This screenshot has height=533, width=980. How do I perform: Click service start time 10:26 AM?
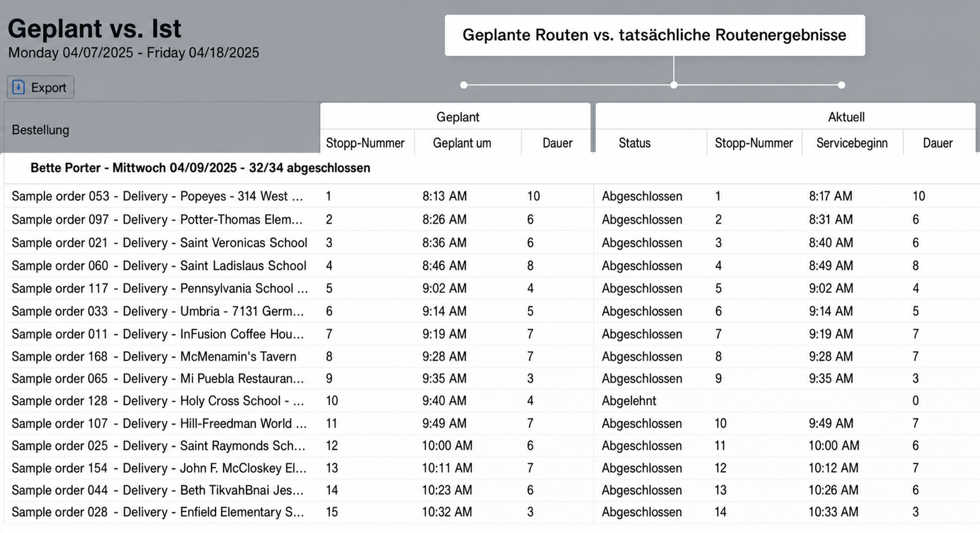pos(834,490)
